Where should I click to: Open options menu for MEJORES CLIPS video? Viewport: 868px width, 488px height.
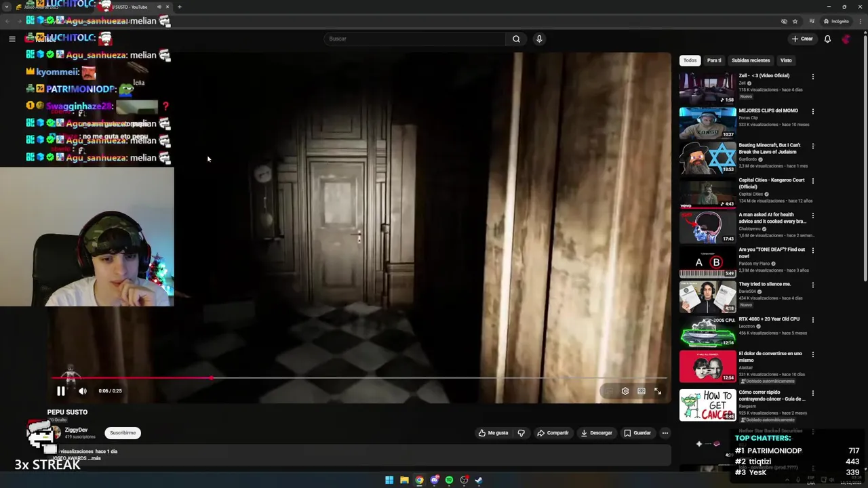[x=812, y=111]
